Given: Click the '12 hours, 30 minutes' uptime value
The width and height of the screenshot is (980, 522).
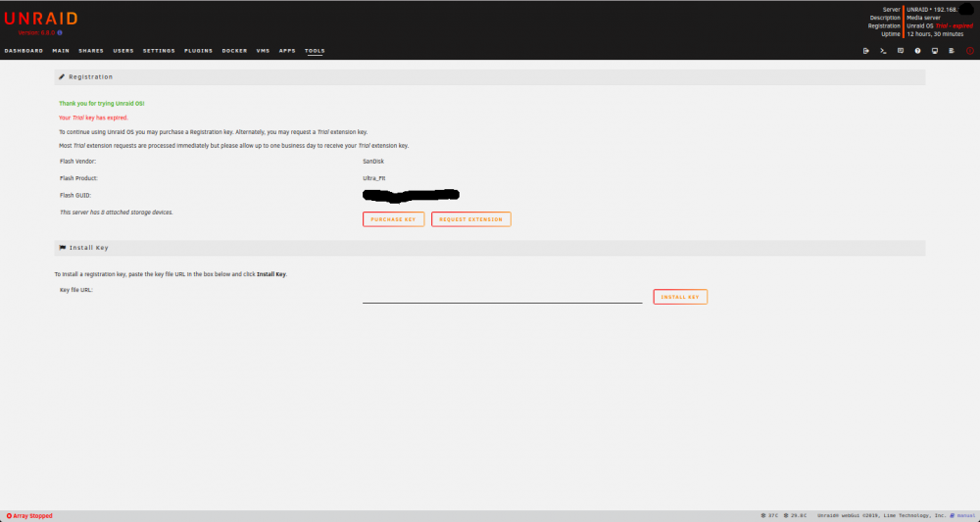Looking at the screenshot, I should [x=935, y=34].
